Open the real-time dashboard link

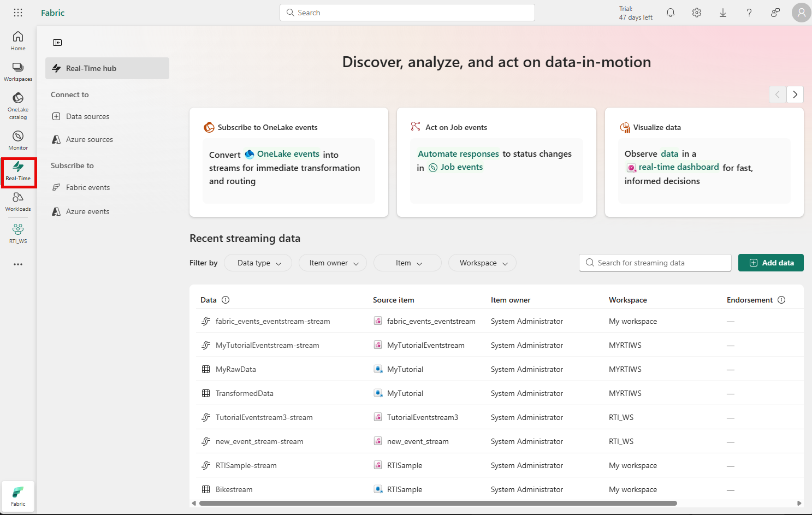(678, 167)
